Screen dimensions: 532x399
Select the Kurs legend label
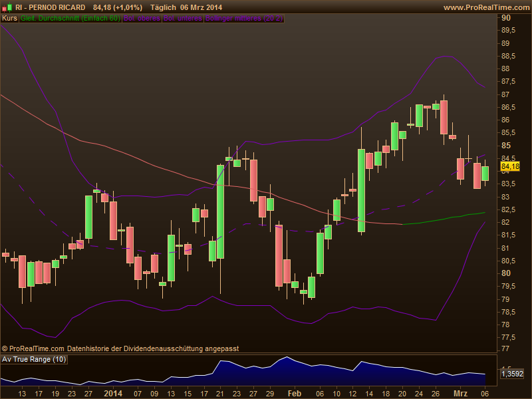(9, 18)
